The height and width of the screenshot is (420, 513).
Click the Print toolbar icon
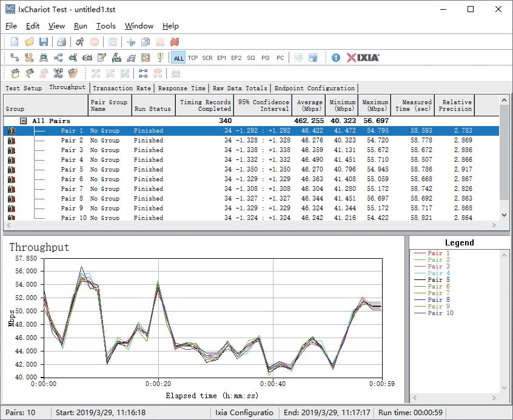click(61, 42)
